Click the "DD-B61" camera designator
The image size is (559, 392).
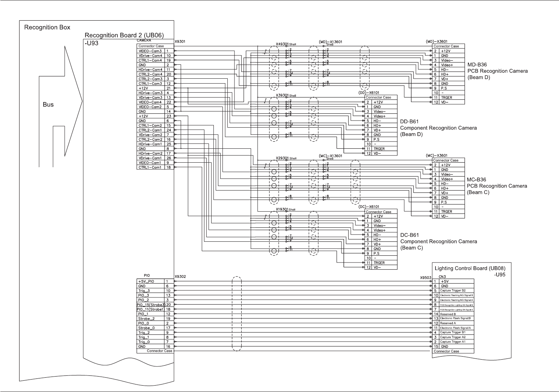point(410,122)
